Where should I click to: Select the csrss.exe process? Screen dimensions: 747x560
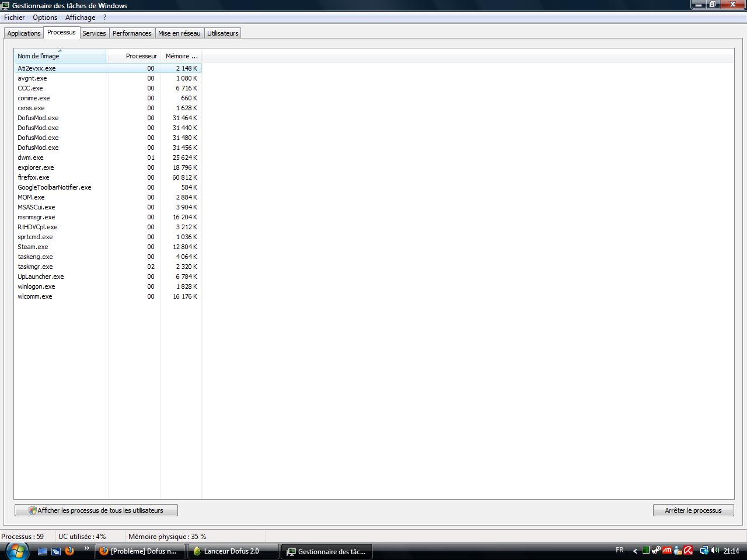pos(108,108)
